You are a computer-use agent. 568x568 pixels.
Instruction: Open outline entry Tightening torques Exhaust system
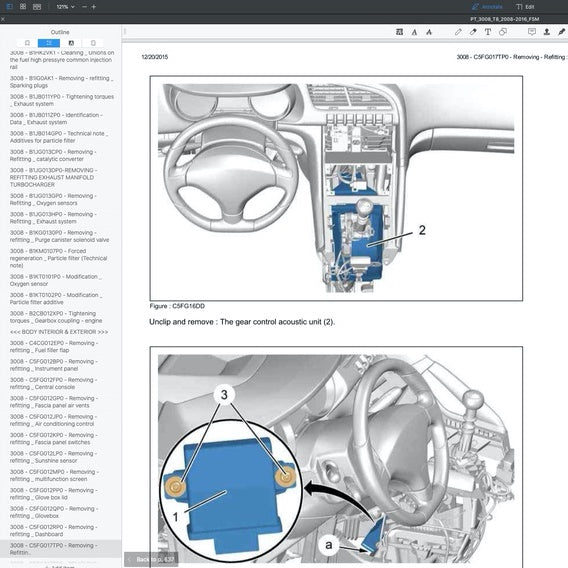[62, 100]
